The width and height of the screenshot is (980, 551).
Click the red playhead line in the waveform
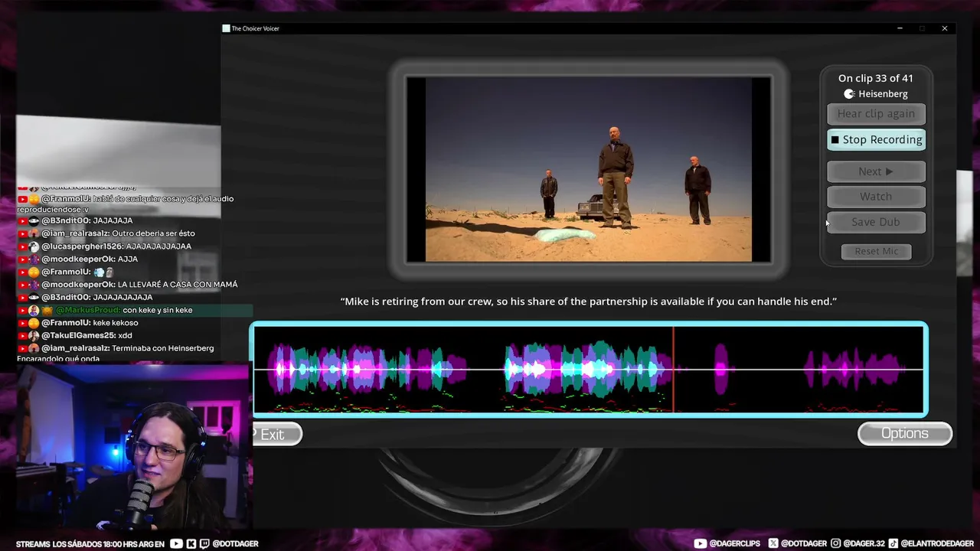click(x=674, y=370)
